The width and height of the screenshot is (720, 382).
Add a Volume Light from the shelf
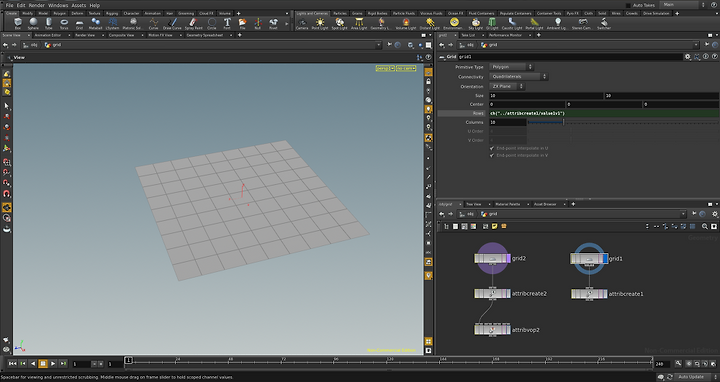406,23
